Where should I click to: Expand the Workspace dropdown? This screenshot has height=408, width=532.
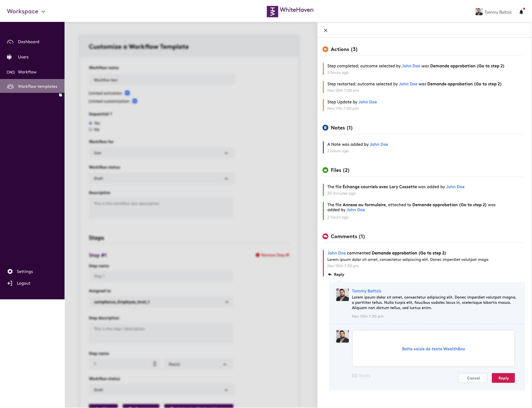tap(26, 11)
